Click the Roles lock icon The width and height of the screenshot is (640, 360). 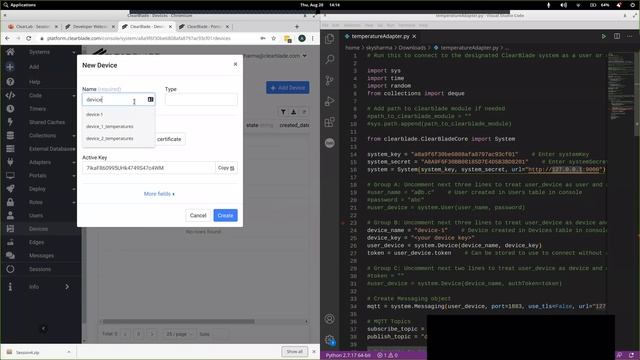[10, 202]
